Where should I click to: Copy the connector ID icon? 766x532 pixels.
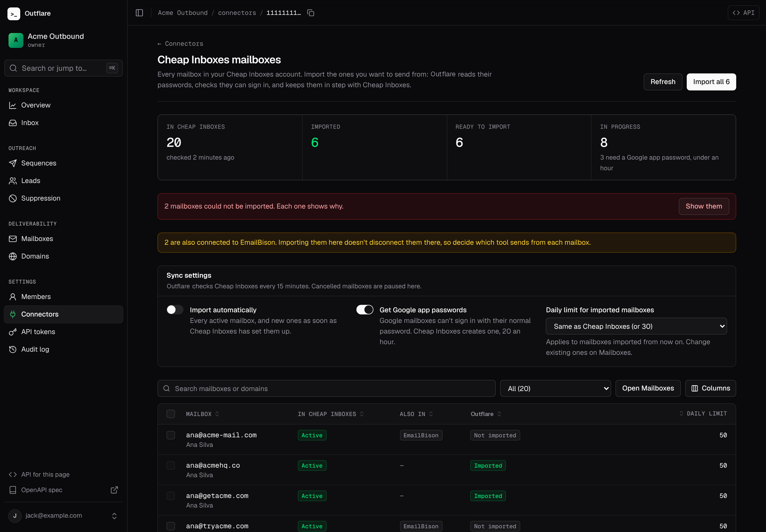(x=311, y=13)
